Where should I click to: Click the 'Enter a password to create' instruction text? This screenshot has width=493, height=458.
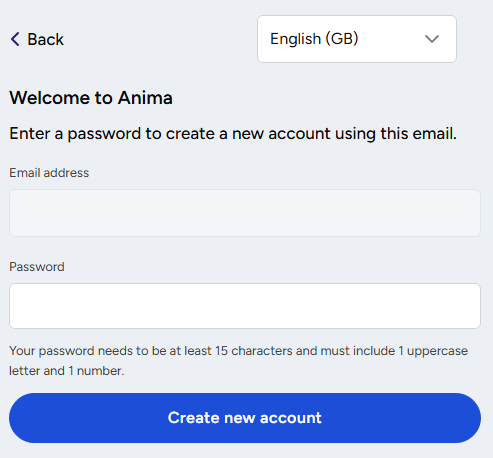tap(233, 134)
